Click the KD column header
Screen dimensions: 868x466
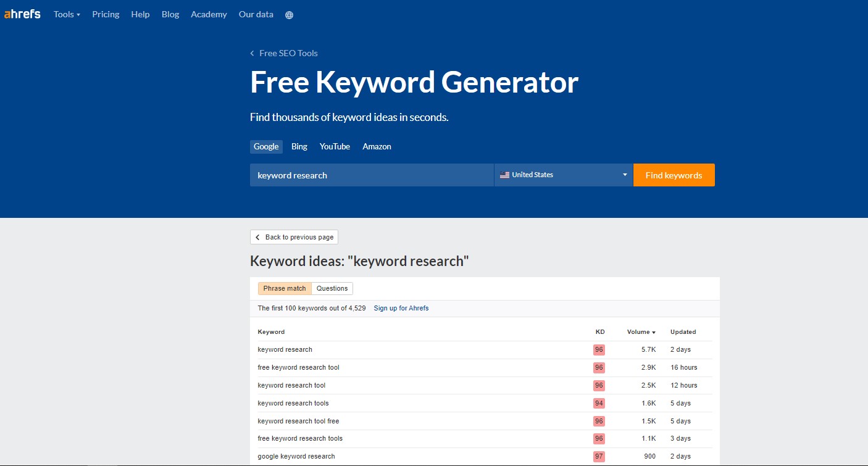[x=600, y=332]
